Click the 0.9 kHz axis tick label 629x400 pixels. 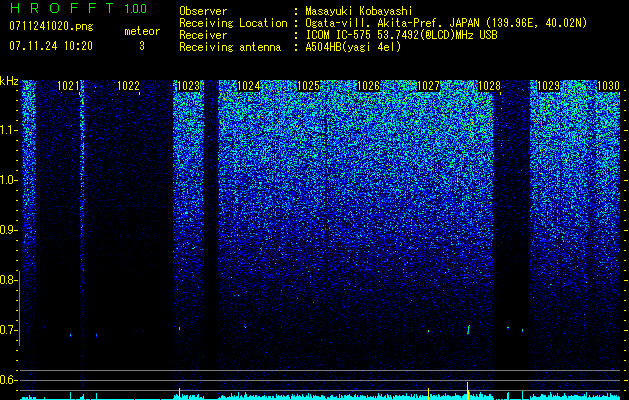point(8,230)
